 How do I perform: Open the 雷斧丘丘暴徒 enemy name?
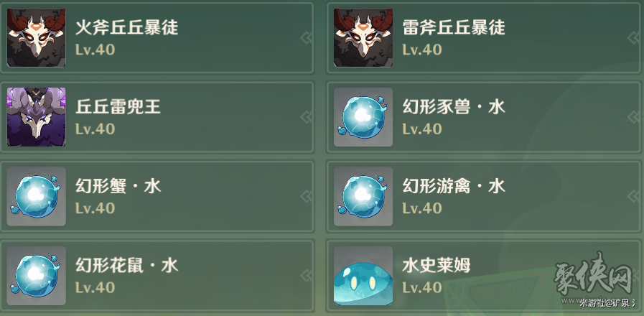pos(454,28)
